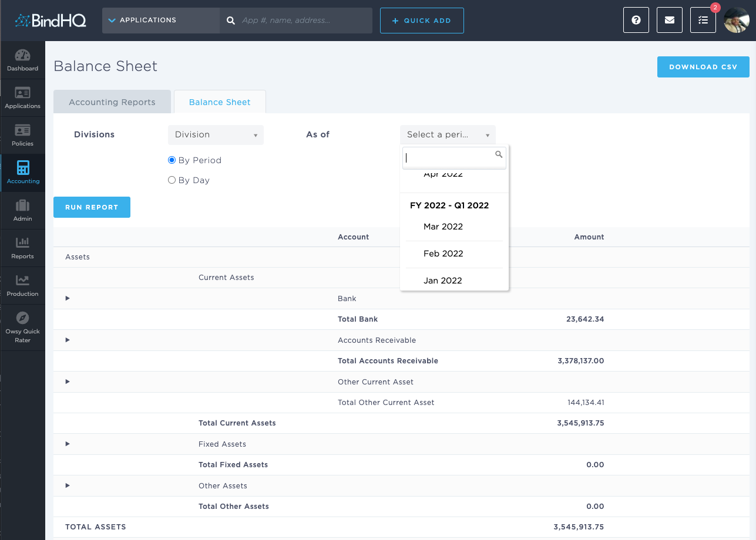Click the BindHQ logo
Screen dimensions: 756x540
click(51, 21)
